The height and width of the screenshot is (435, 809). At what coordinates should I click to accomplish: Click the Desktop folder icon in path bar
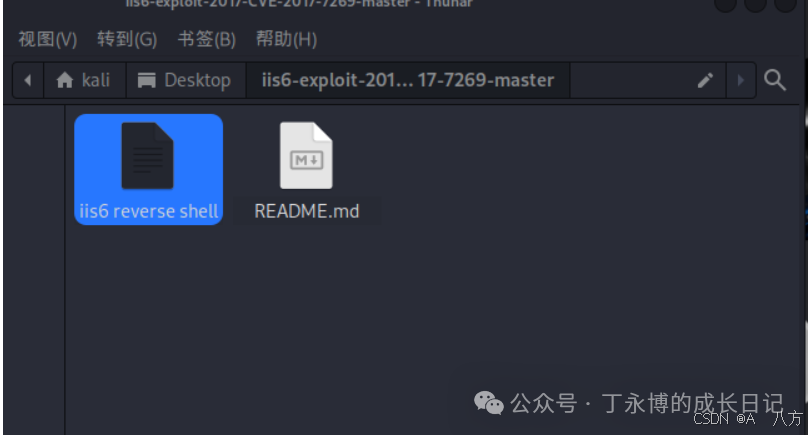[147, 80]
